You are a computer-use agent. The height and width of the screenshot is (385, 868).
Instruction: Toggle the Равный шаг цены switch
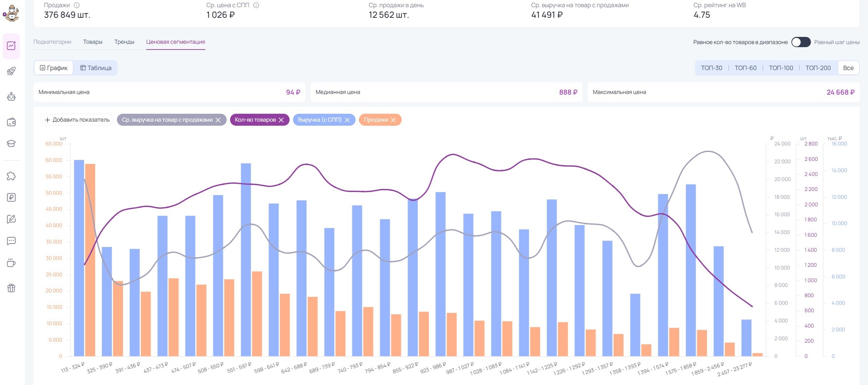801,42
